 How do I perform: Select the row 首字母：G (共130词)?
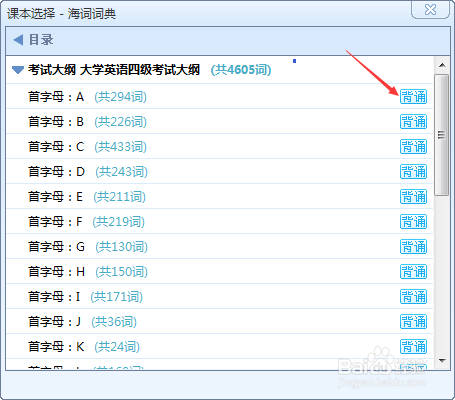pos(220,247)
